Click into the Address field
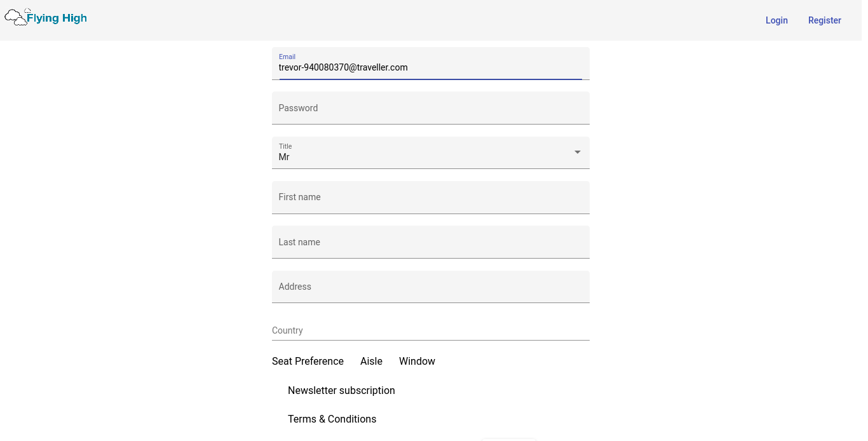This screenshot has width=868, height=441. tap(430, 287)
